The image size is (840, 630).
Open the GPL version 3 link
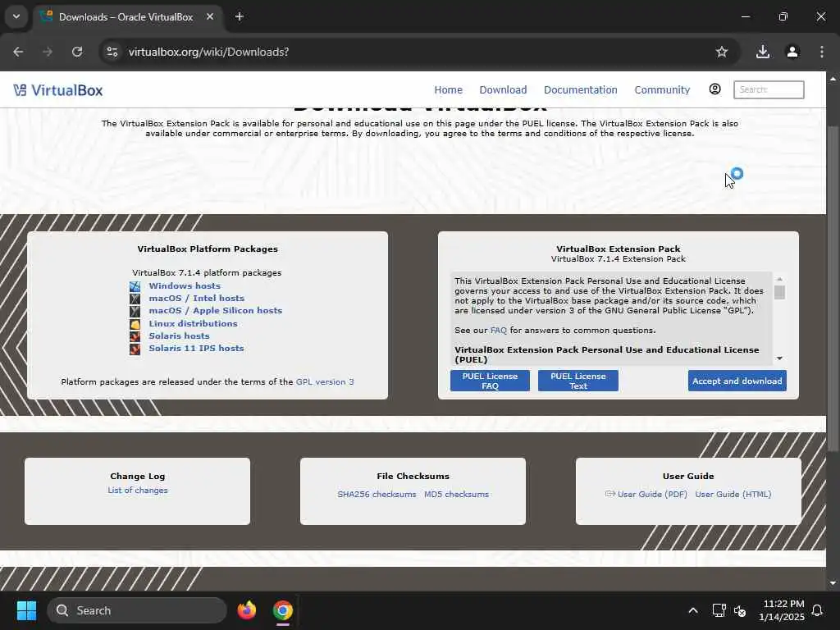pyautogui.click(x=325, y=382)
